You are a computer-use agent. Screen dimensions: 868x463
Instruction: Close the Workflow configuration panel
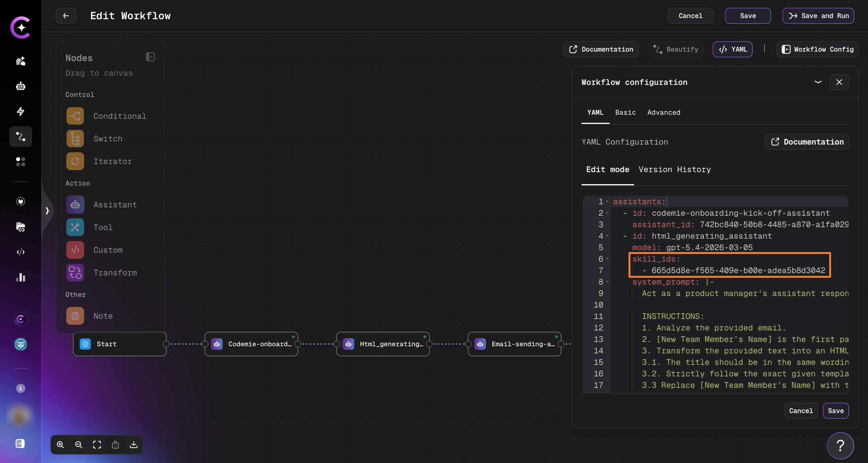(839, 82)
